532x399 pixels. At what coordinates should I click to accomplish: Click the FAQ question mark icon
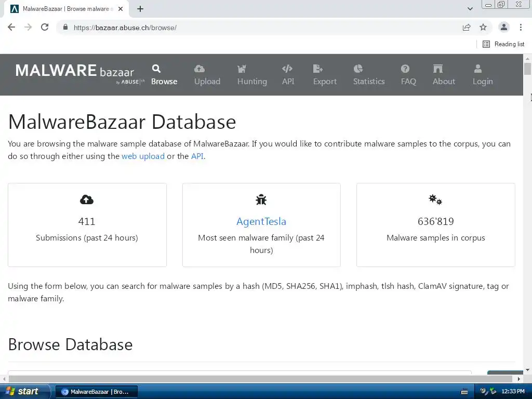click(x=405, y=69)
